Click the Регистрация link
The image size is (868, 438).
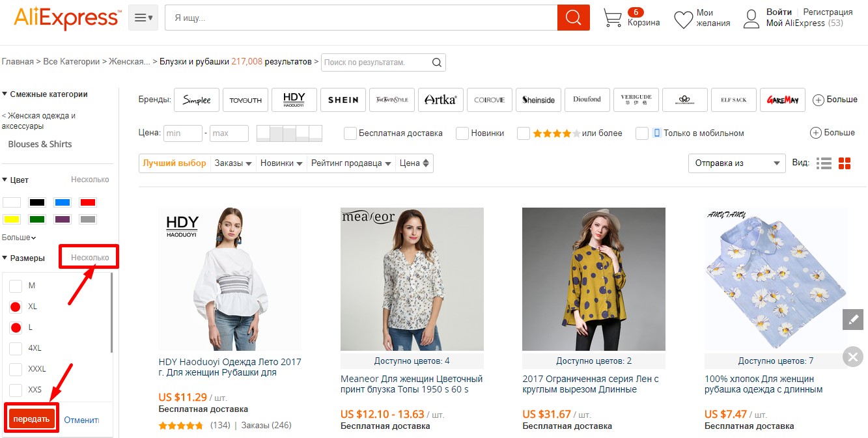pyautogui.click(x=828, y=12)
